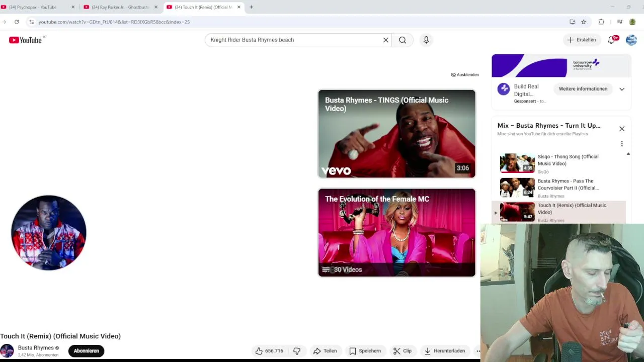
Task: Click in the YouTube search input field
Action: click(294, 40)
